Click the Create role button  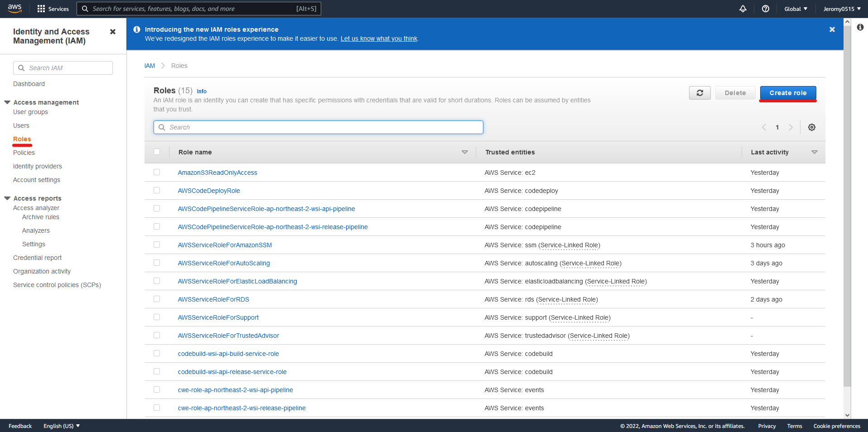coord(788,93)
